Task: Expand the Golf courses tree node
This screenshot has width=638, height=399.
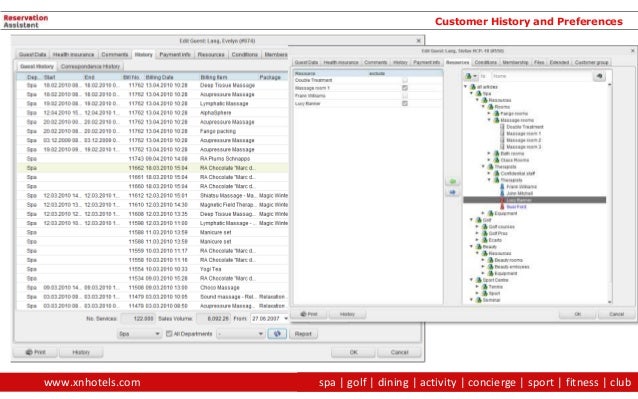Action: point(477,227)
